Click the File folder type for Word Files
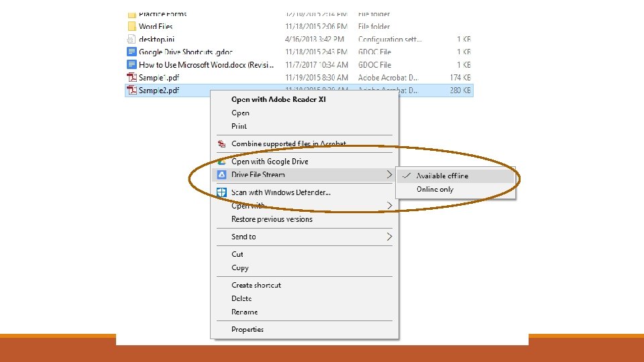Image resolution: width=644 pixels, height=362 pixels. pyautogui.click(x=374, y=26)
